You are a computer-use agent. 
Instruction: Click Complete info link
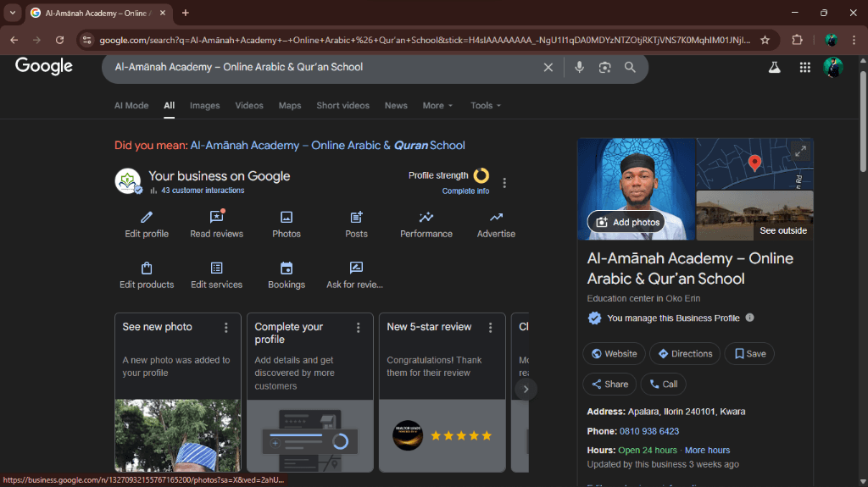click(x=465, y=191)
